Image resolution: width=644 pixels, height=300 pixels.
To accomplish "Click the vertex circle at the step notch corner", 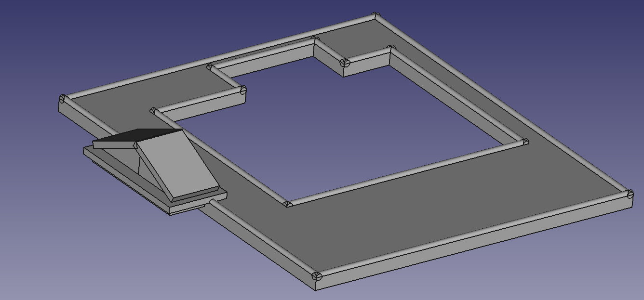I will pos(344,62).
